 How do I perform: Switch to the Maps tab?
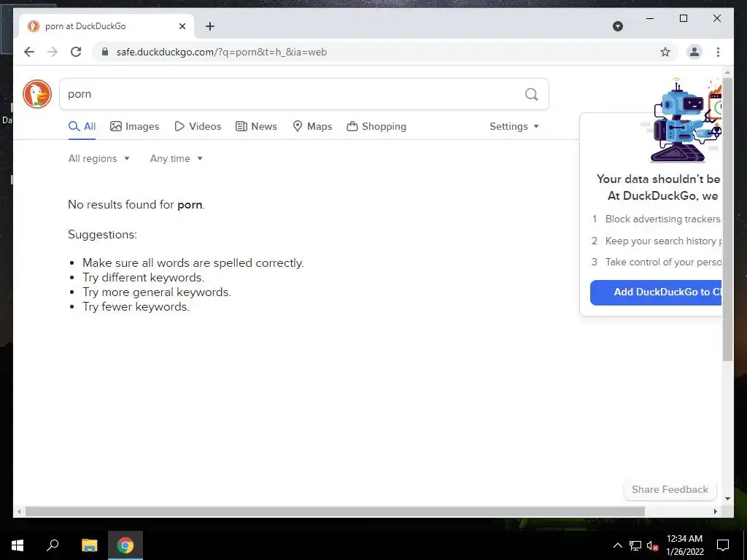312,126
